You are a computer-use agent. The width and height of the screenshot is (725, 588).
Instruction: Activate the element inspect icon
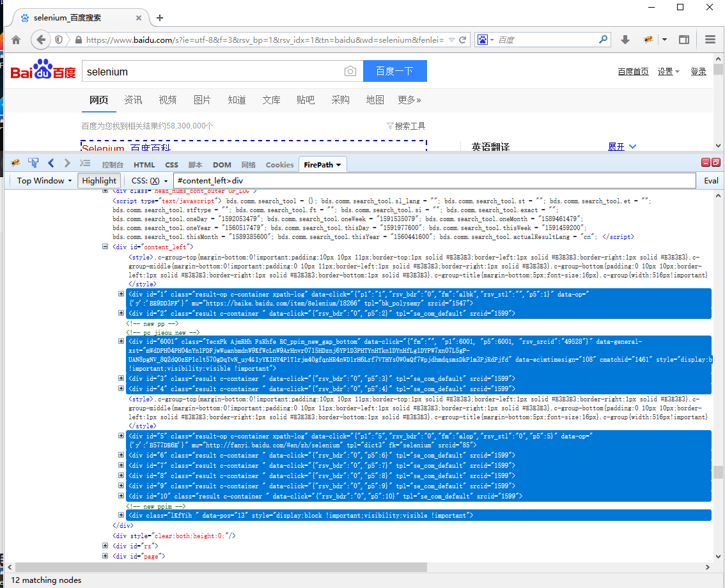point(33,163)
